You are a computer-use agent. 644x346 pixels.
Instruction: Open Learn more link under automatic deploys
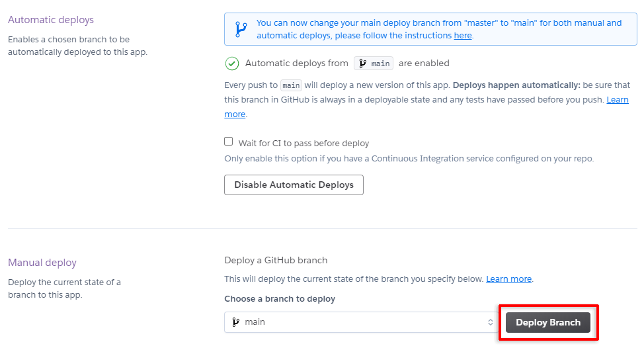(x=618, y=100)
